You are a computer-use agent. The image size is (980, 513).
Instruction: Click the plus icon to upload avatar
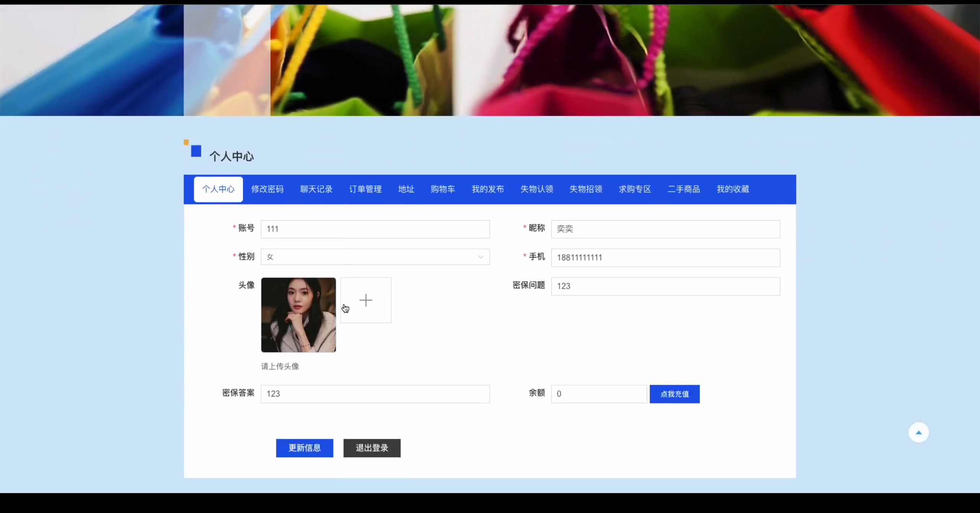366,300
